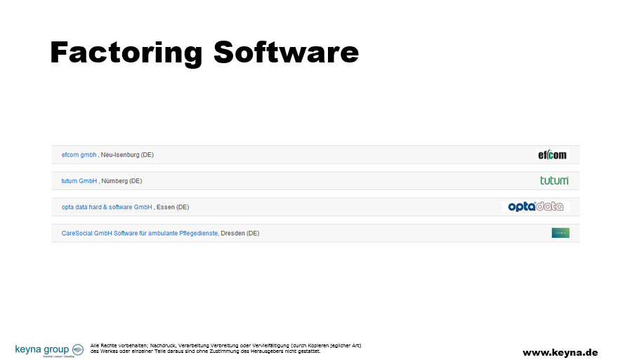
Task: Open the efcom gmbh link
Action: click(79, 155)
